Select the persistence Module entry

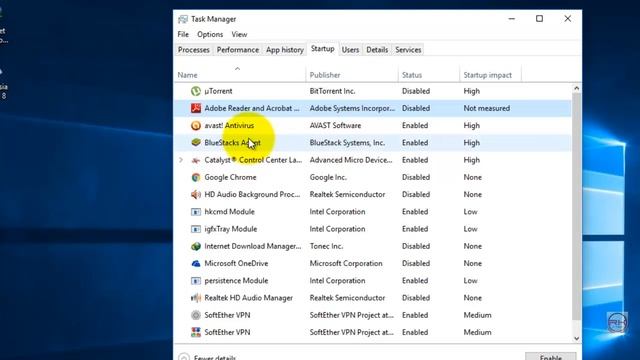[236, 281]
